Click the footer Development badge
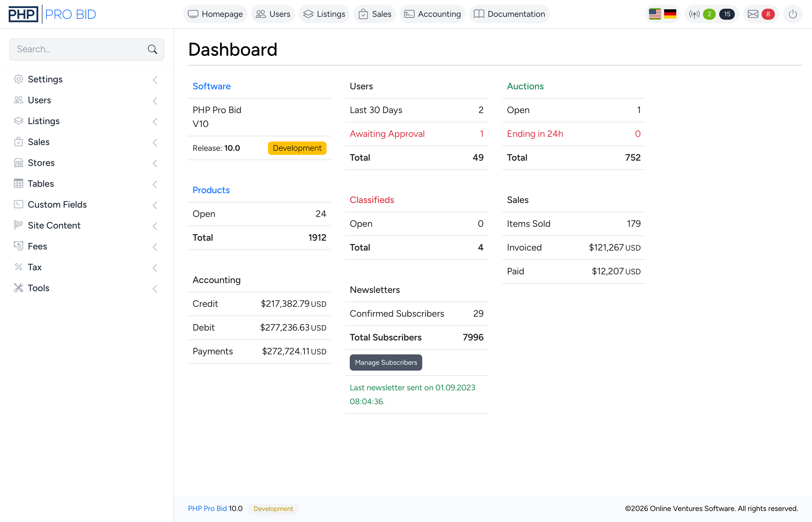Viewport: 812px width, 522px height. pyautogui.click(x=273, y=508)
